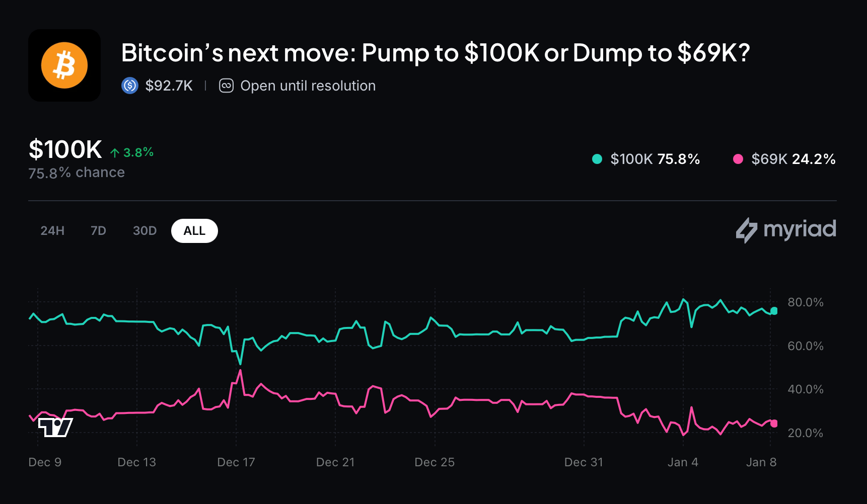Click the 75.8% chance label
The height and width of the screenshot is (504, 867).
(x=77, y=172)
